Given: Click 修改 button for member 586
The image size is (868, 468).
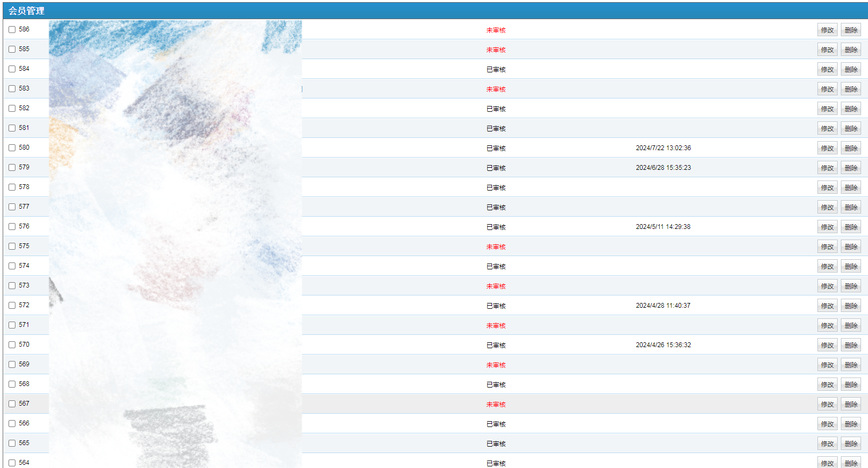Looking at the screenshot, I should point(827,30).
